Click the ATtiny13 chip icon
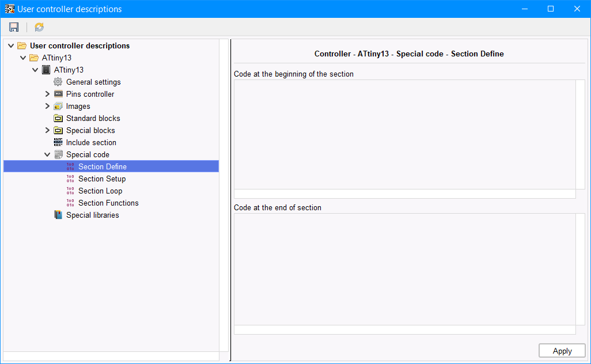This screenshot has height=364, width=591. click(46, 70)
